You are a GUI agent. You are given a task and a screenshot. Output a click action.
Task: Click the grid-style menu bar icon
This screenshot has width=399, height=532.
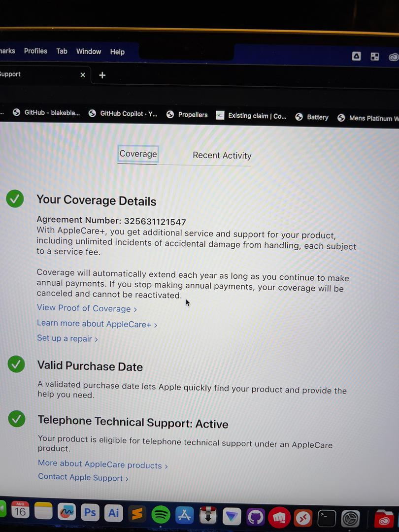pos(374,57)
